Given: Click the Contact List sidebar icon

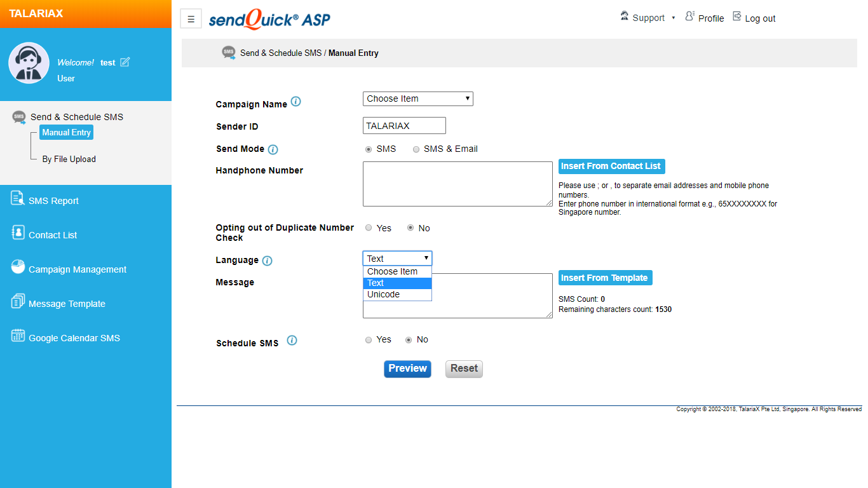Looking at the screenshot, I should coord(18,233).
